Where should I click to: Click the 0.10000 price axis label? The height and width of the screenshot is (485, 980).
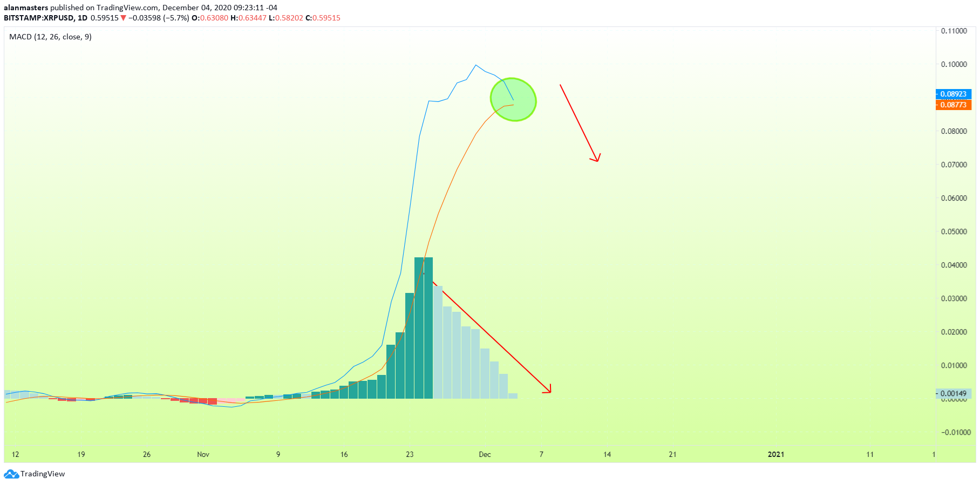coord(954,64)
